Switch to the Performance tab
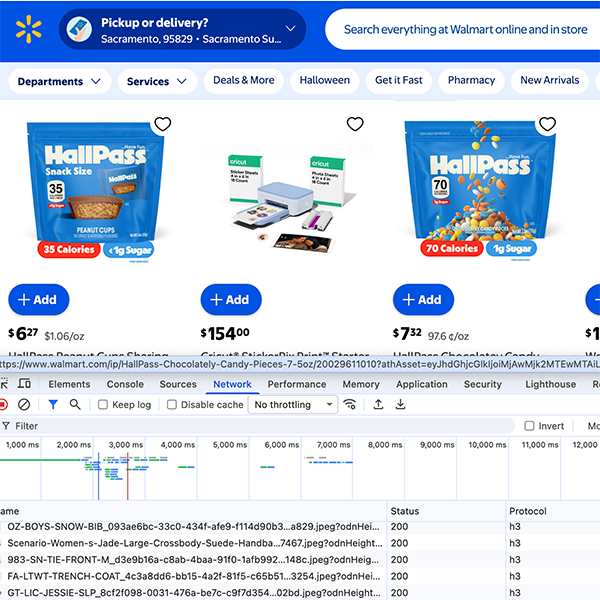The width and height of the screenshot is (600, 600). pyautogui.click(x=297, y=384)
